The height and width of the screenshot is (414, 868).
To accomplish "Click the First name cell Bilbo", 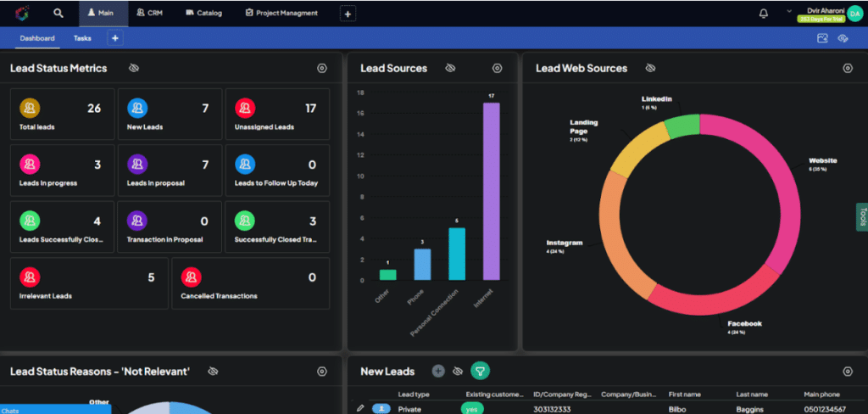I will coord(678,410).
